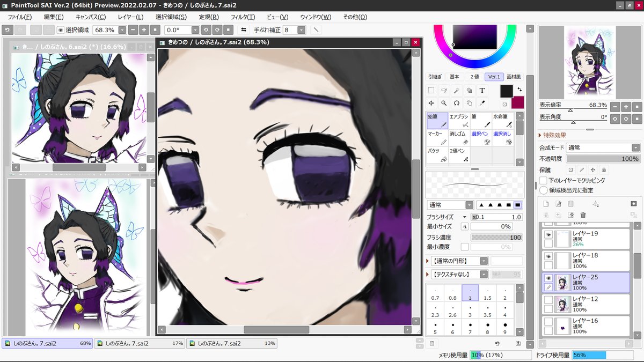This screenshot has width=644, height=362.
Task: Select the lasso selection tool
Action: click(x=444, y=91)
